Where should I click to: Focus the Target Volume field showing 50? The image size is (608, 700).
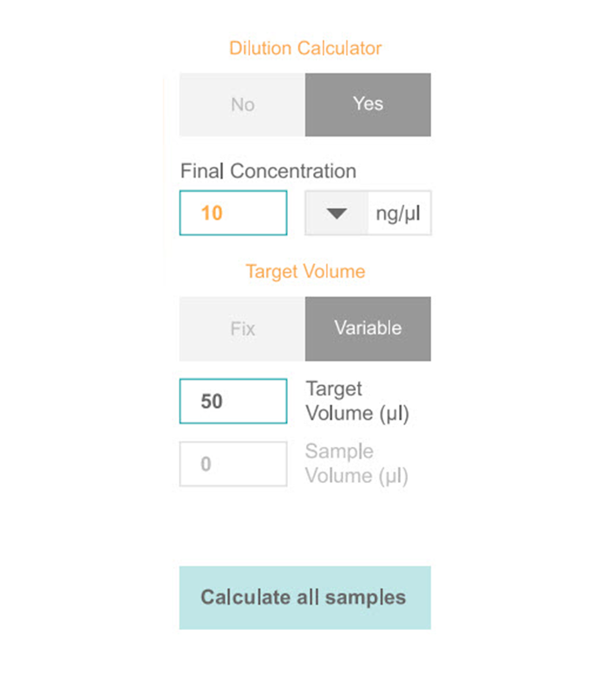[x=233, y=401]
